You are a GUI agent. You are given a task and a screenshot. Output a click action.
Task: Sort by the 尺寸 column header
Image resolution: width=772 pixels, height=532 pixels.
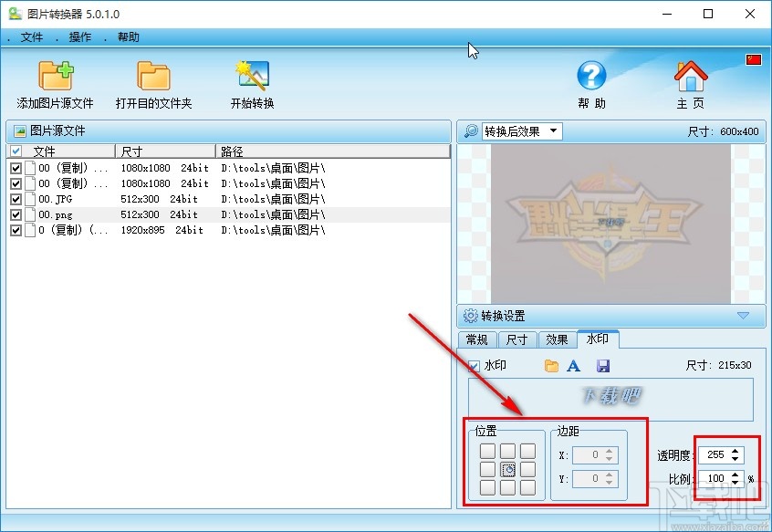pyautogui.click(x=165, y=151)
